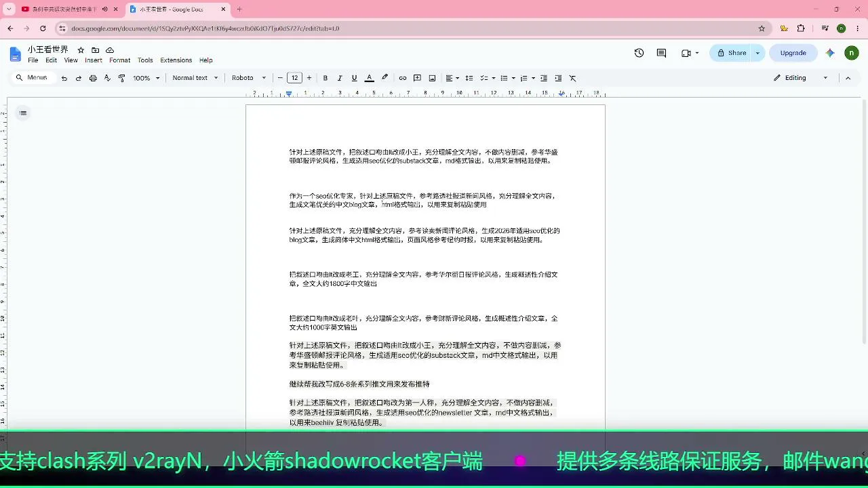The height and width of the screenshot is (488, 868).
Task: Open the Format menu
Action: [x=119, y=60]
